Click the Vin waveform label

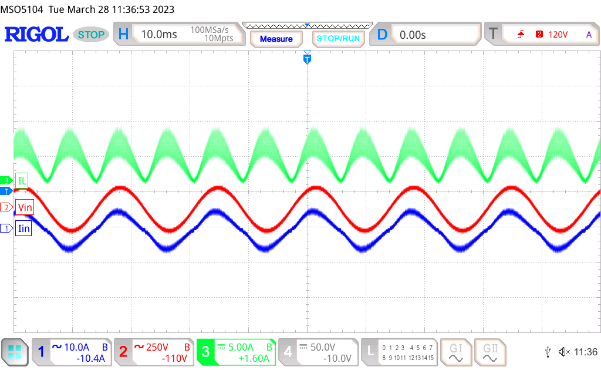click(x=25, y=207)
